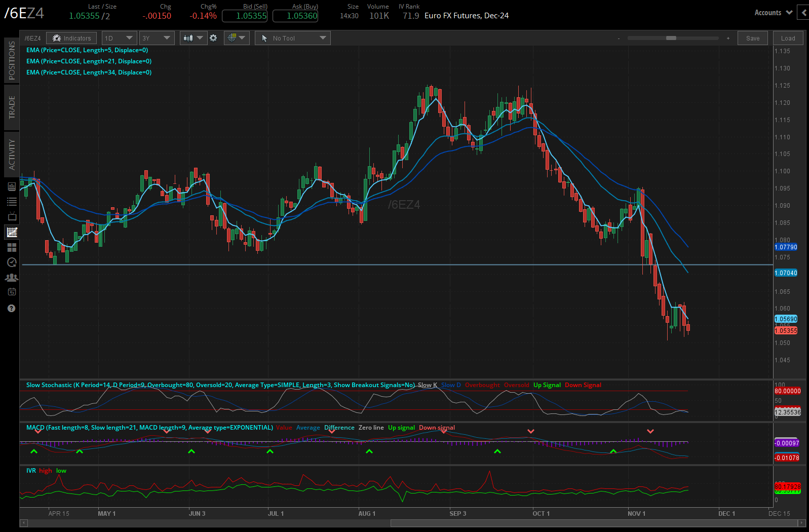This screenshot has height=532, width=809.
Task: Switch to the Positions side tab
Action: (x=12, y=61)
